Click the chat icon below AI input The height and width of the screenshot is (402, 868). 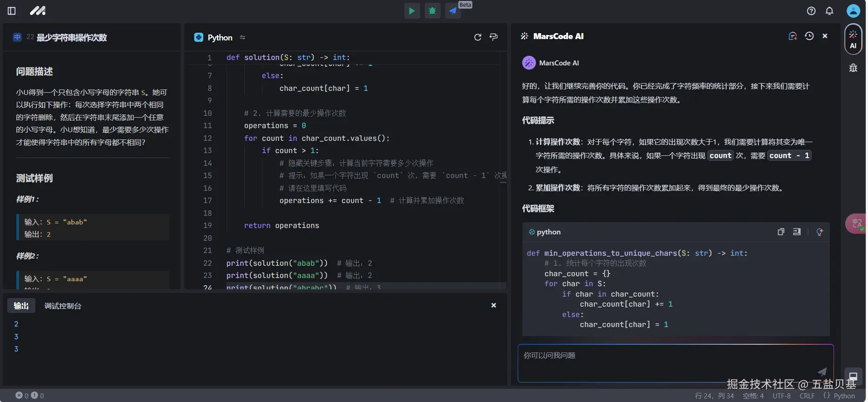point(853,376)
